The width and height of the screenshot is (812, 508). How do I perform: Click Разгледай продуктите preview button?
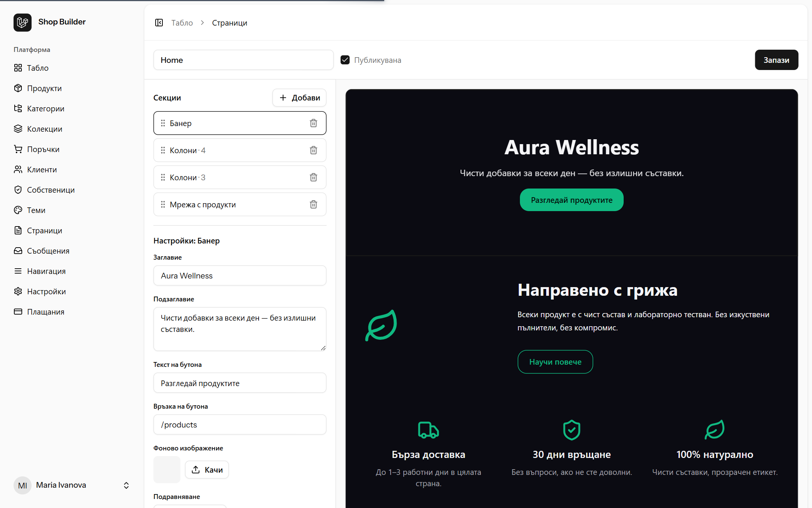[572, 200]
